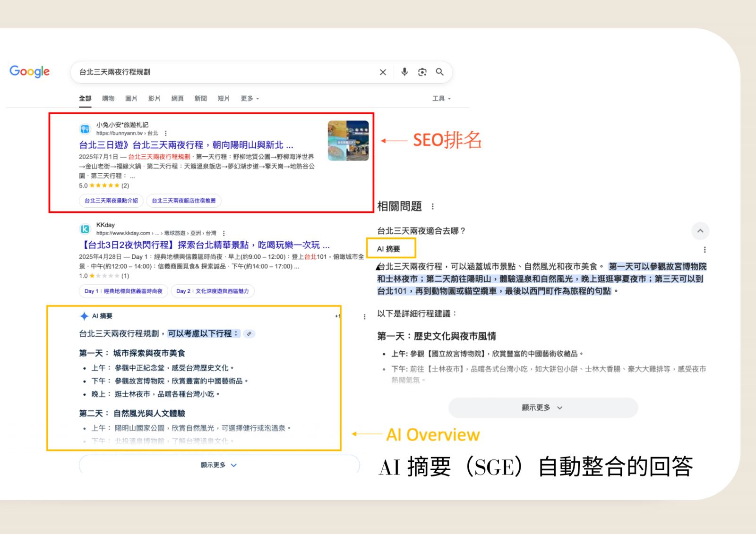Viewport: 756px width, 534px height.
Task: Click the link icon in AI 摘要
Action: [x=249, y=334]
